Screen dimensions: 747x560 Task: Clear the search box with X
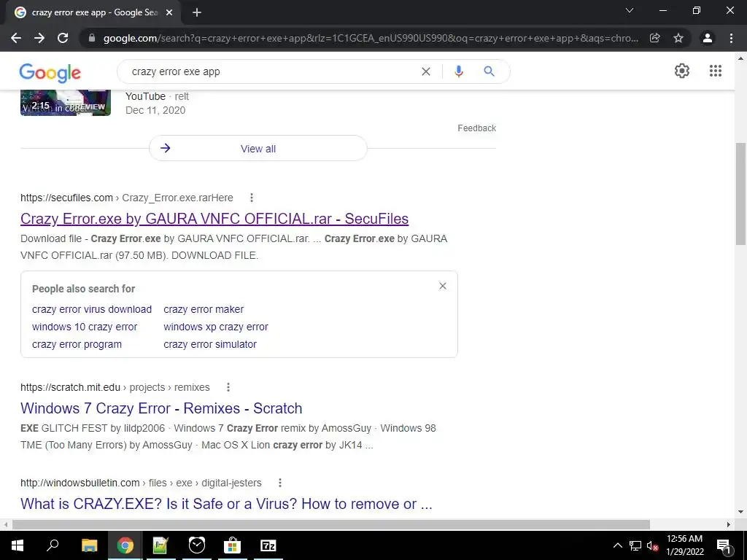click(x=426, y=71)
